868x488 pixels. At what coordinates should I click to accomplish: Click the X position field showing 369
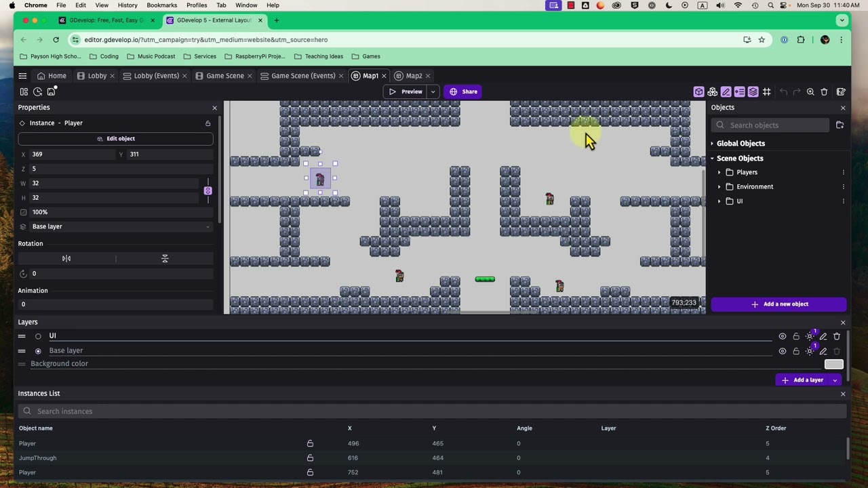71,155
